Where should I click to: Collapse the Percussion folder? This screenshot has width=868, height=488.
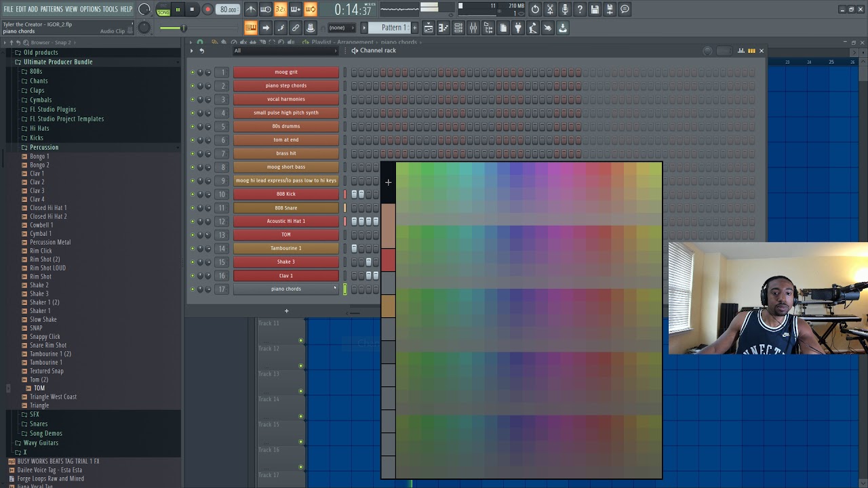tap(43, 147)
